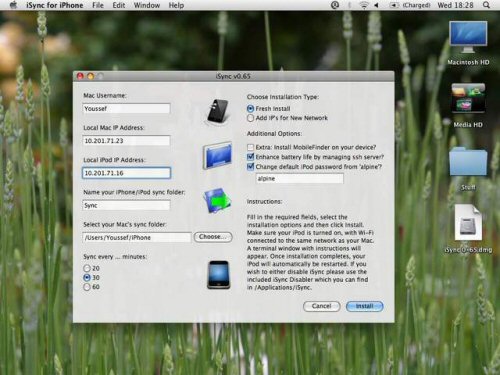Close the iSync window with red button
500x375 pixels.
pos(80,76)
